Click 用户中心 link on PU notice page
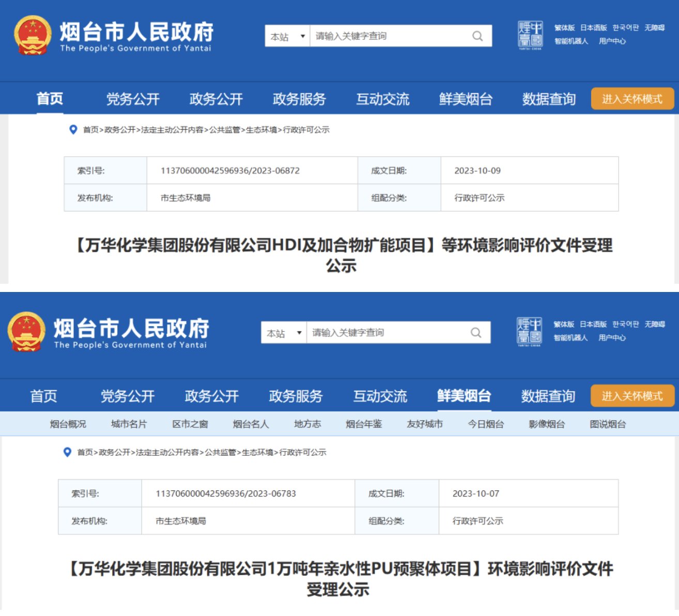 [x=612, y=338]
